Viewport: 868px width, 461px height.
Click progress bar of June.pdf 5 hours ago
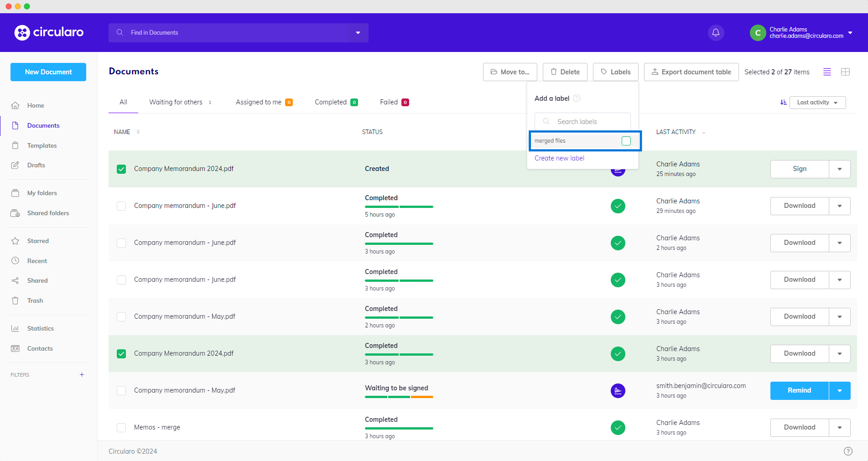[x=399, y=207]
